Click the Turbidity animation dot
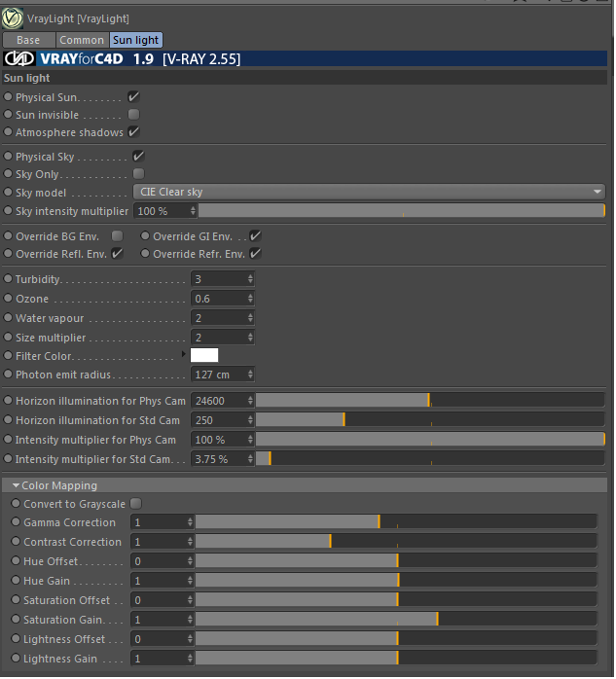 pos(8,278)
